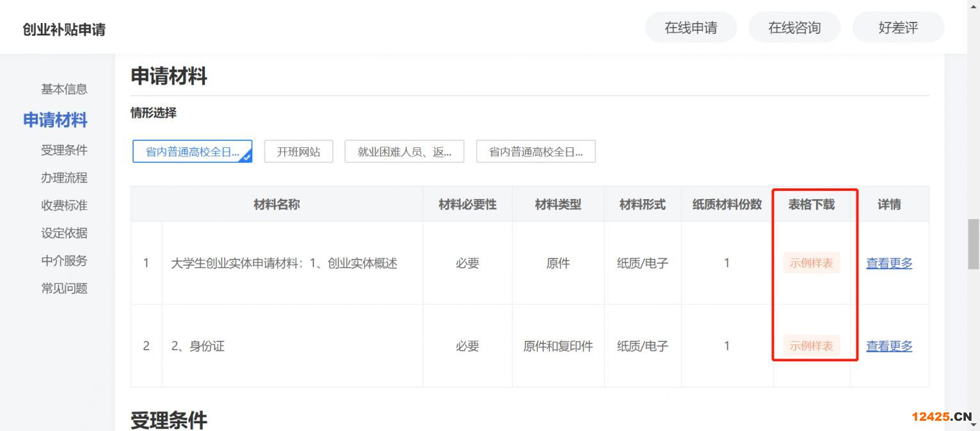Select 申请材料 in the left navigation
The image size is (980, 431).
[x=55, y=120]
